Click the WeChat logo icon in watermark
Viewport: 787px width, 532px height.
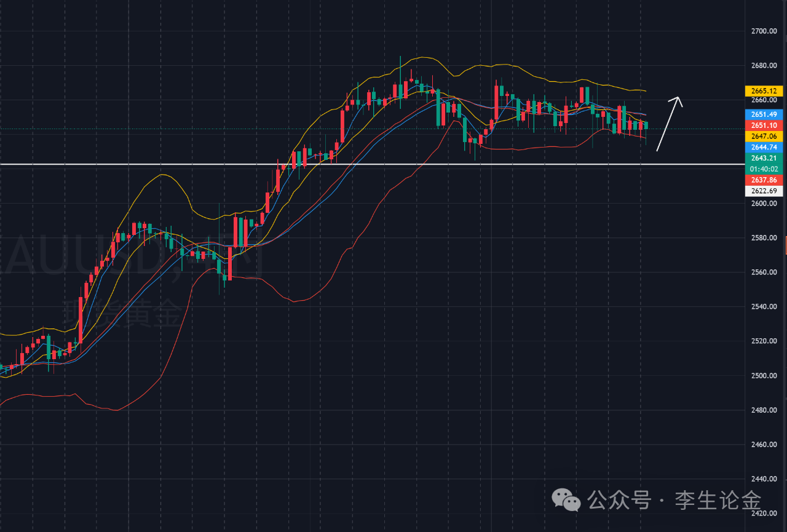point(566,499)
